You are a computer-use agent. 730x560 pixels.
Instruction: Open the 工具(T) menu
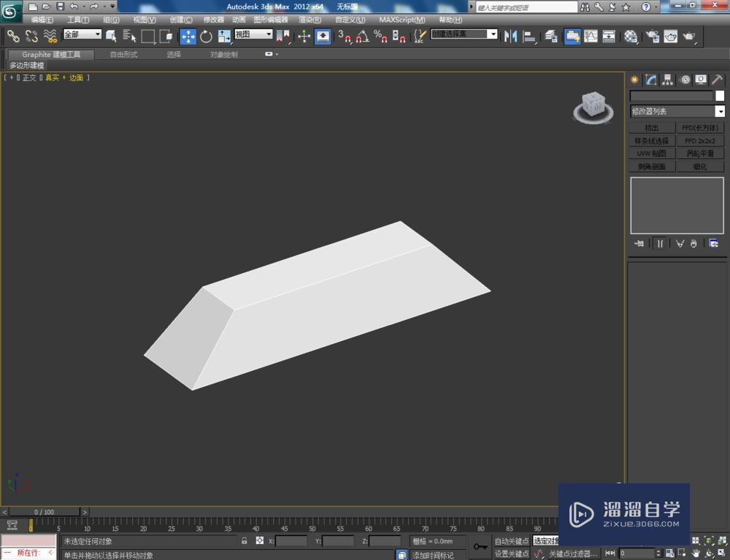tap(78, 20)
